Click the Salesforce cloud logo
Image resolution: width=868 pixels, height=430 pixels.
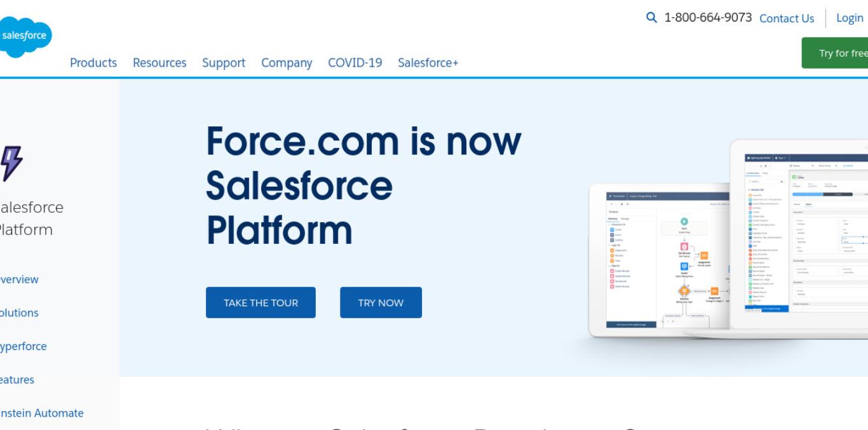pos(25,36)
